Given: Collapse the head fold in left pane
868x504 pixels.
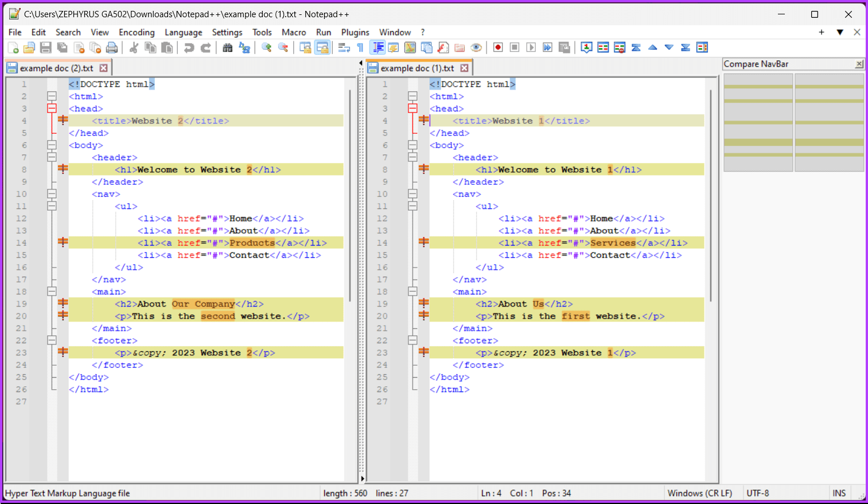Looking at the screenshot, I should pyautogui.click(x=52, y=108).
